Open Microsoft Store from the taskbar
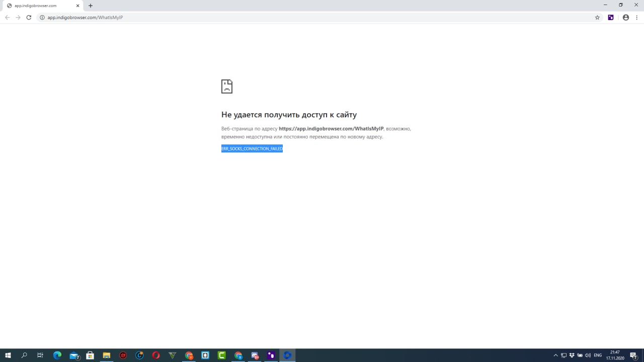The width and height of the screenshot is (644, 362). tap(90, 355)
